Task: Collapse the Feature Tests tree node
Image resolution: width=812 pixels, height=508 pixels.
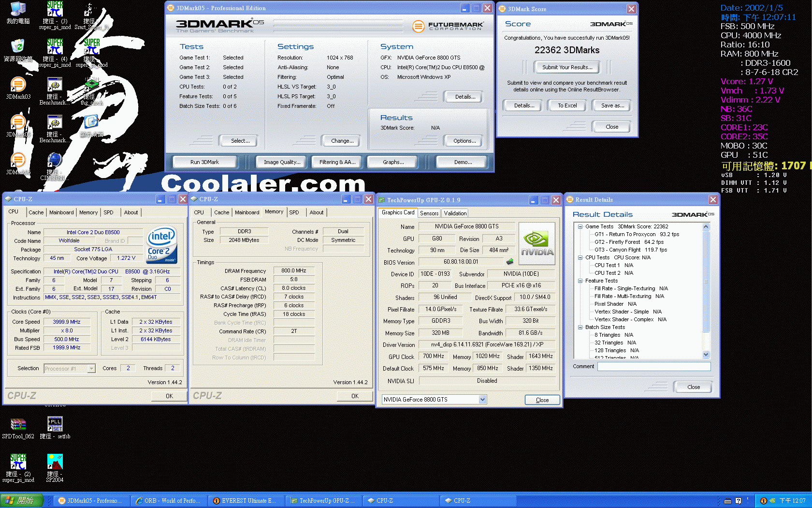Action: [x=580, y=281]
